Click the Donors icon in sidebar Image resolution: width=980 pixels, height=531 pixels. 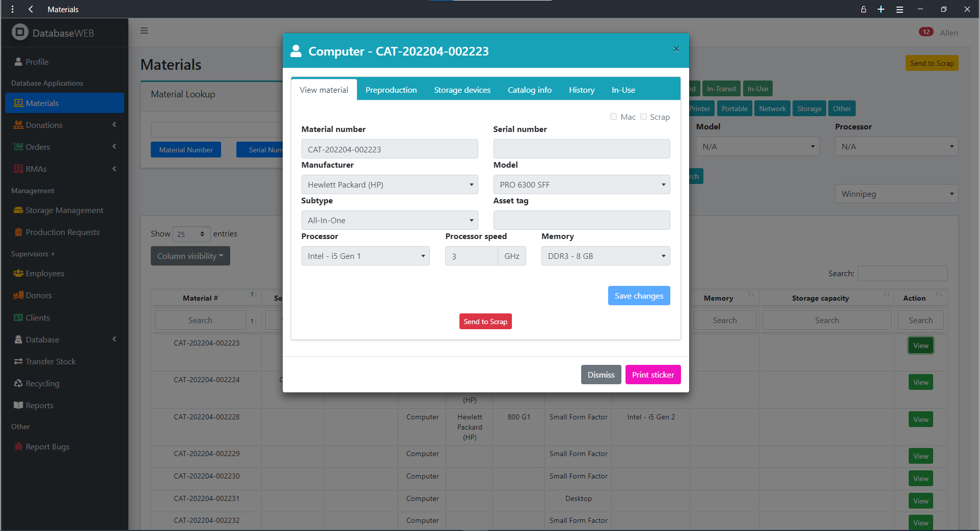[18, 295]
